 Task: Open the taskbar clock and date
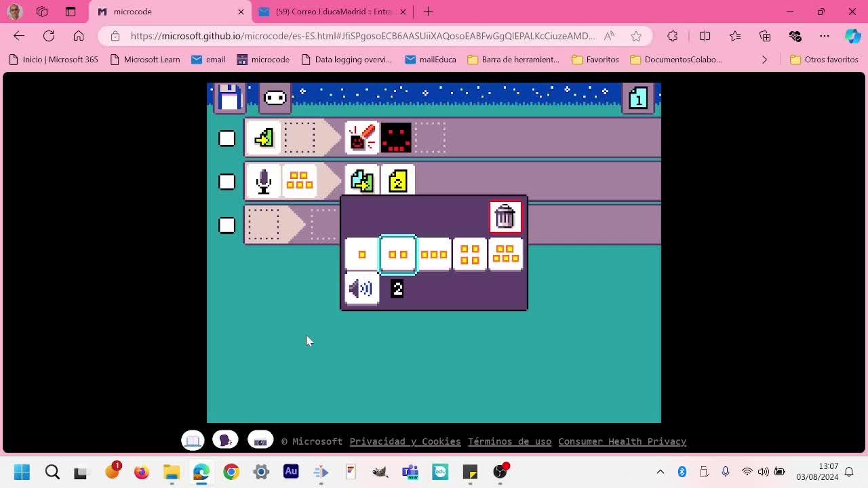click(818, 472)
